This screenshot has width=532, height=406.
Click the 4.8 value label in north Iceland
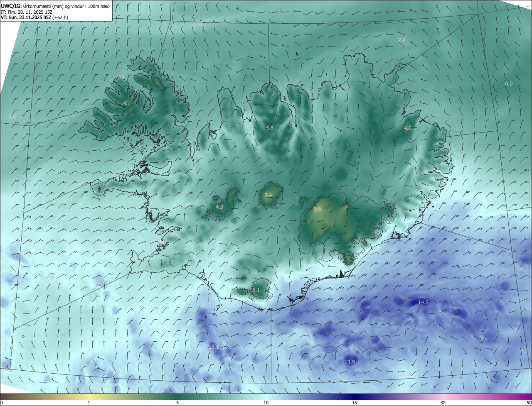[x=269, y=127]
